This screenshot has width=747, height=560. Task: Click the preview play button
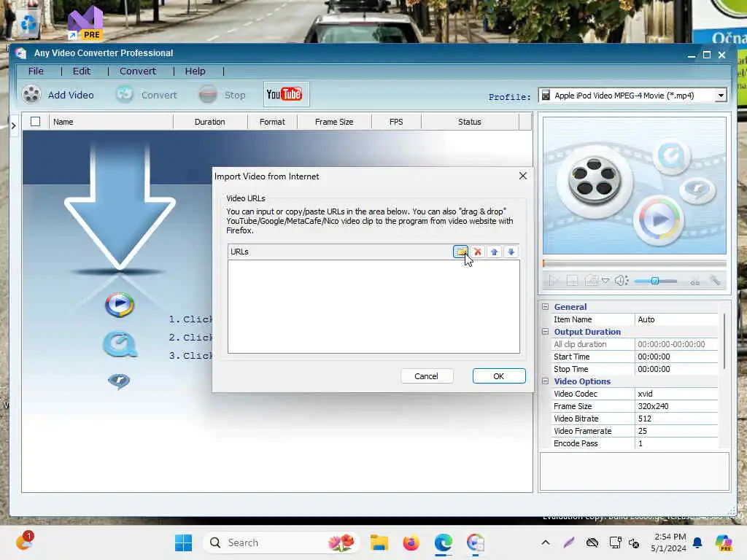pyautogui.click(x=553, y=281)
